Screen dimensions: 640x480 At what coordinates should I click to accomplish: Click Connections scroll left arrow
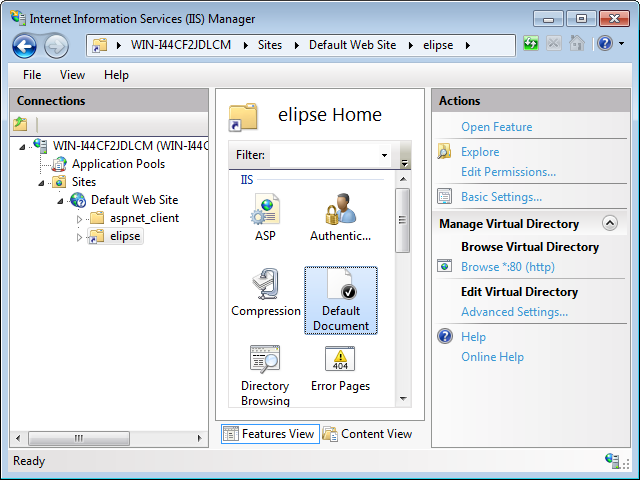coord(18,438)
